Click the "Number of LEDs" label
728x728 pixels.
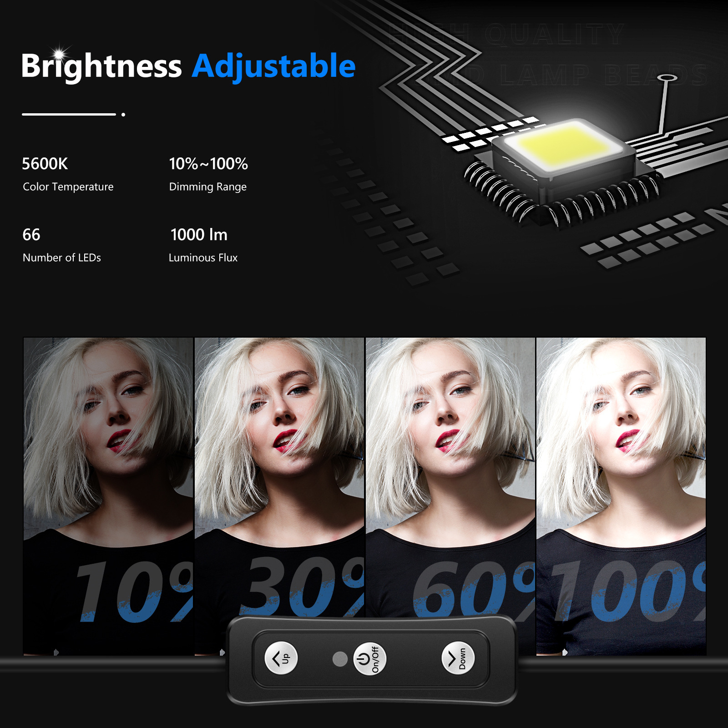62,258
